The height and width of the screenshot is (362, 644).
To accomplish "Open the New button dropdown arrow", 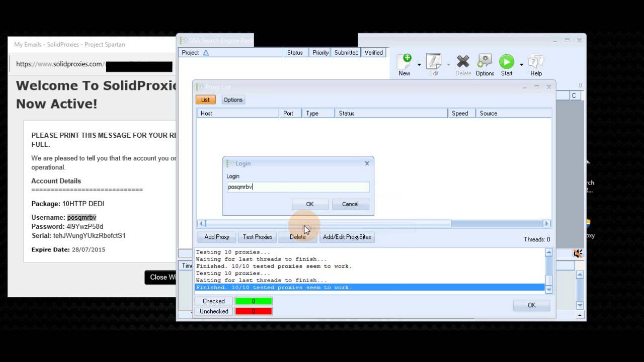I will (419, 65).
